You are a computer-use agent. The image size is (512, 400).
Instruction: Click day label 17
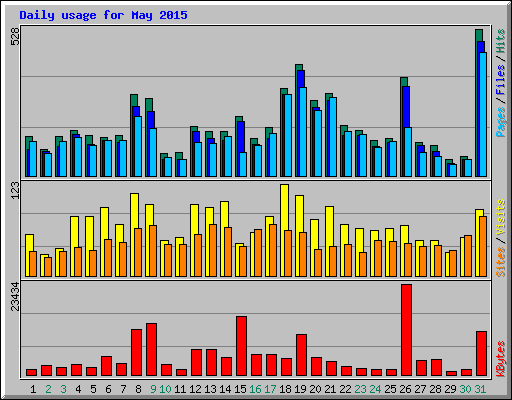tap(270, 389)
